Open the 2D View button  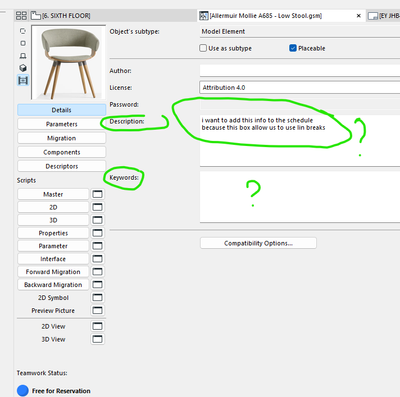53,326
